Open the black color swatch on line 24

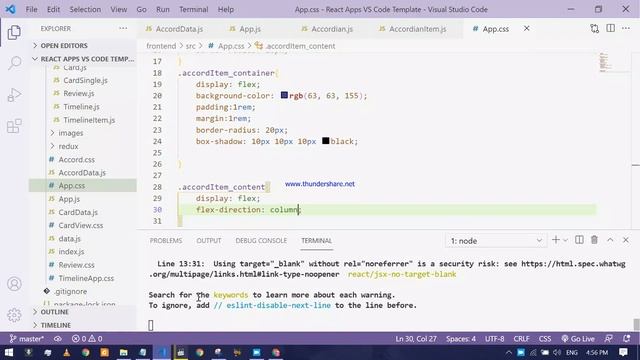click(x=325, y=141)
